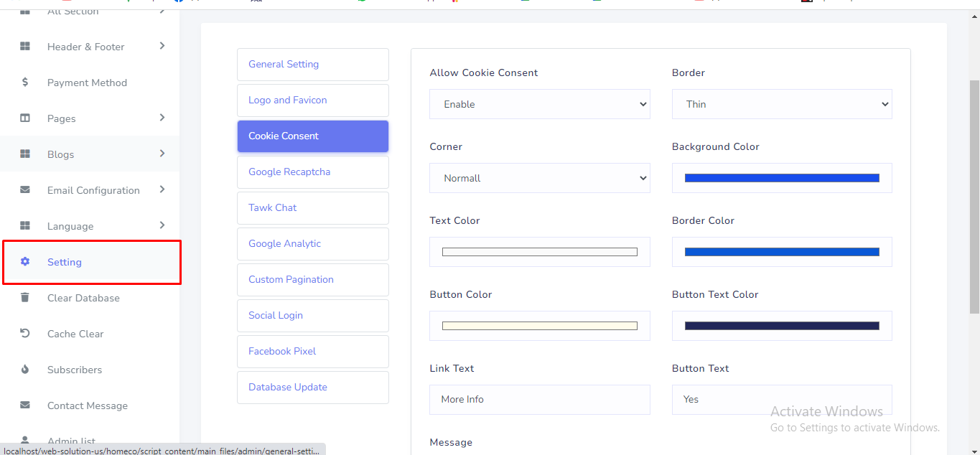Screen dimensions: 980x455
Task: Click the gear icon next to Setting
Action: (x=25, y=262)
